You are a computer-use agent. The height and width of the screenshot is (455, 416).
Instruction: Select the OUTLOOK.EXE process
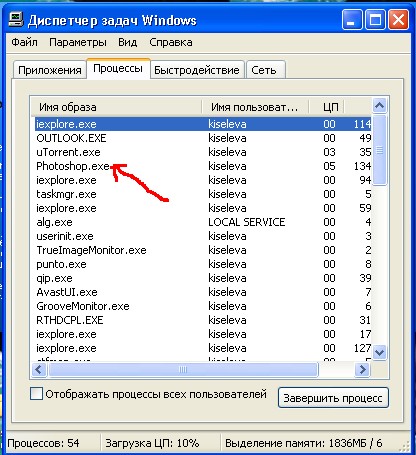point(203,138)
